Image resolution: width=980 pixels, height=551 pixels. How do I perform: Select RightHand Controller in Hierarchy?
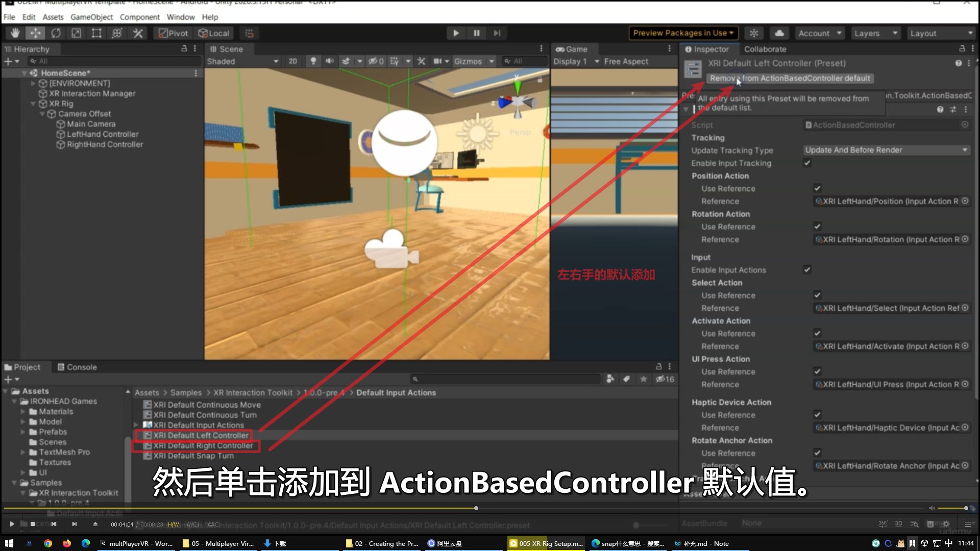[105, 144]
